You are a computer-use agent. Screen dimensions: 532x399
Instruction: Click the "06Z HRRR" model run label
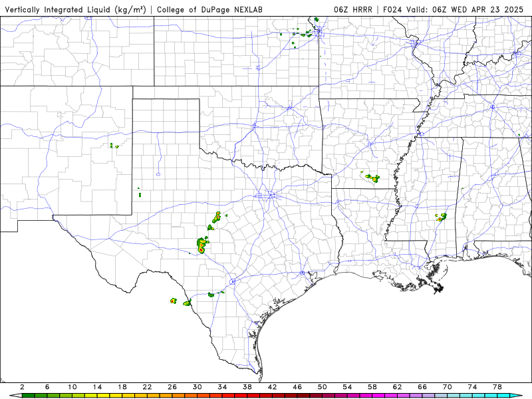coord(353,9)
